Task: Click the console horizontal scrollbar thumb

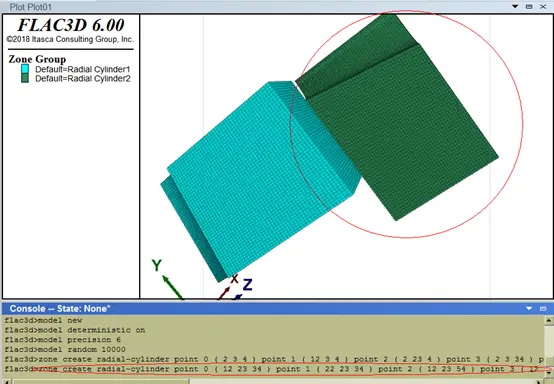Action: [x=101, y=382]
